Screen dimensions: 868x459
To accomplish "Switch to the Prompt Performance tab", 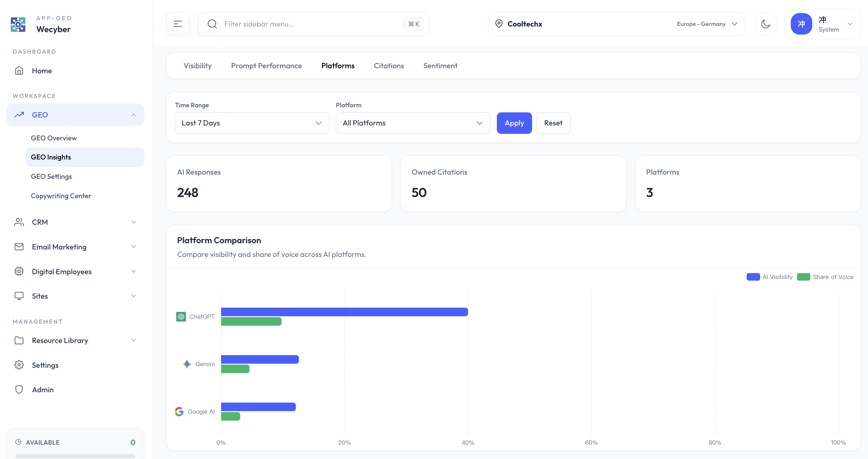I will click(x=266, y=66).
